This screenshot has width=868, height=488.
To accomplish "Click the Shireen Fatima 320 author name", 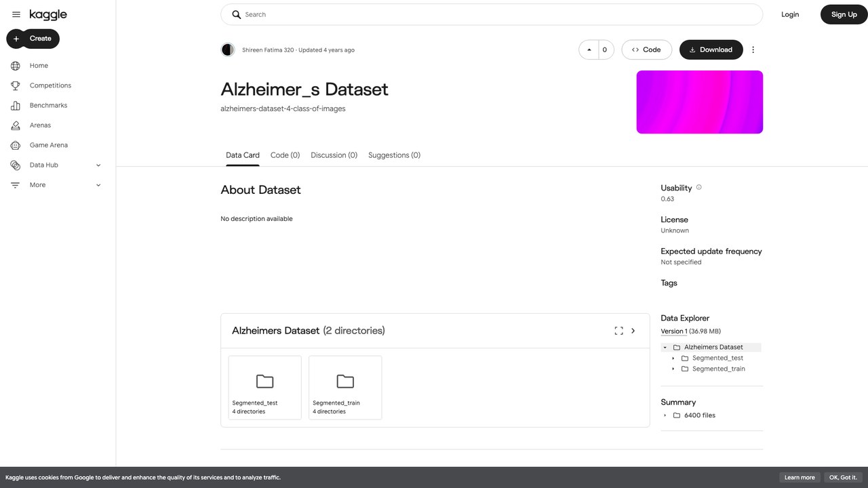I will tap(268, 50).
